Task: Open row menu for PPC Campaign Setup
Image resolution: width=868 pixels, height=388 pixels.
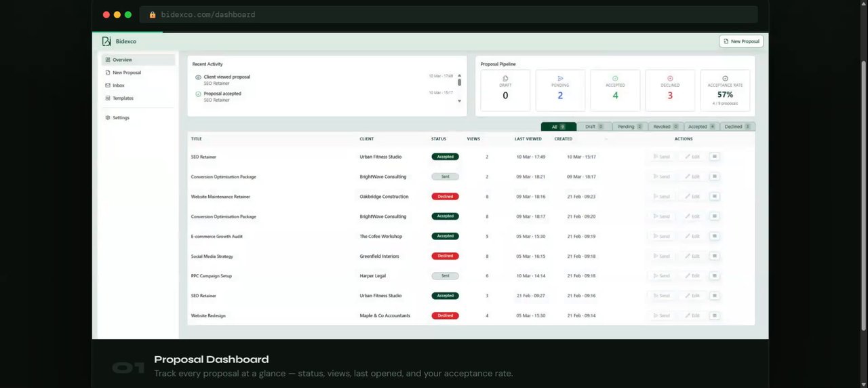Action: click(714, 276)
